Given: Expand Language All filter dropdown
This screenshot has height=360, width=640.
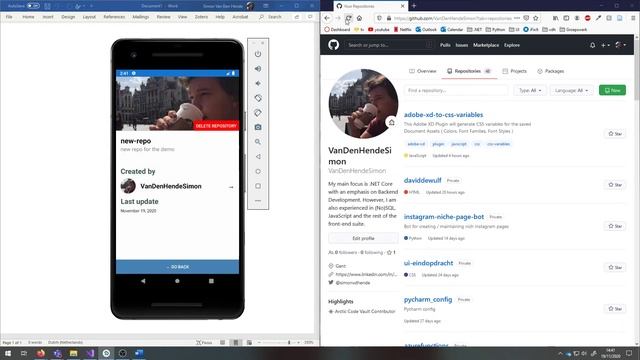Looking at the screenshot, I should 571,90.
